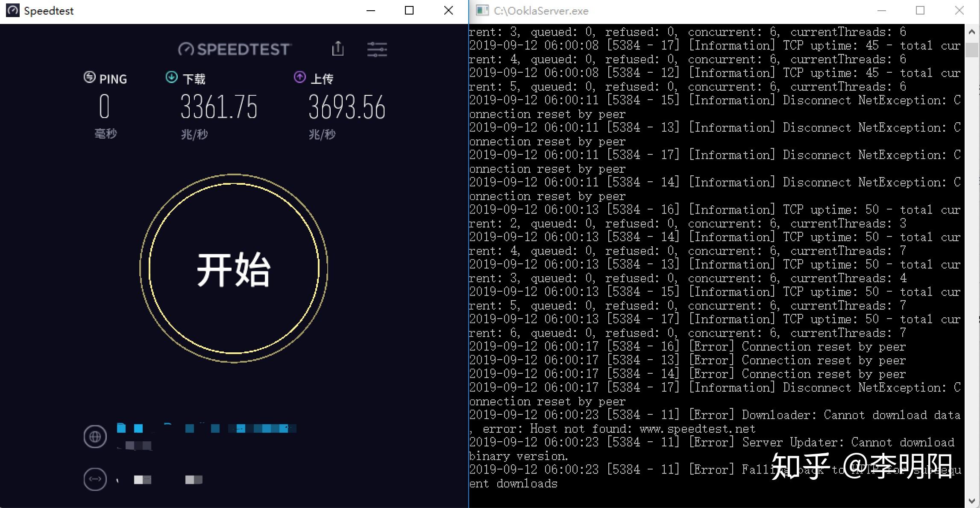The image size is (980, 508).
Task: Minimize the OoklaServer.exe console window
Action: tap(882, 11)
